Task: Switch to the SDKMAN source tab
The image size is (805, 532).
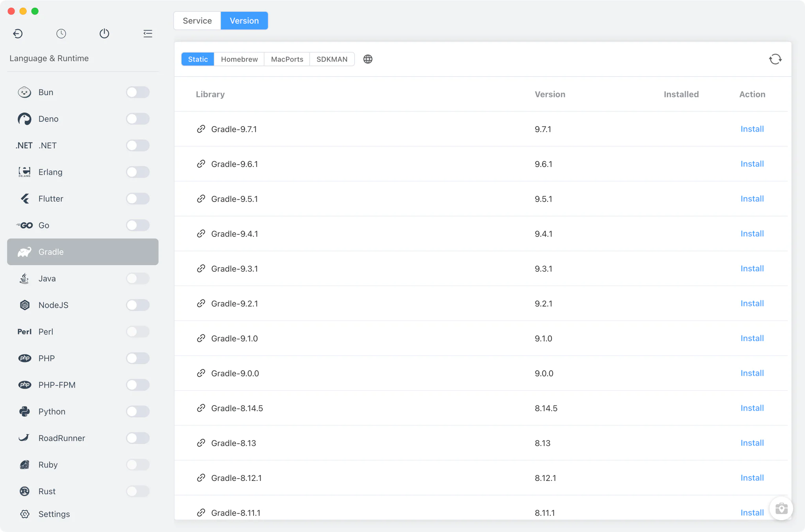Action: tap(332, 59)
